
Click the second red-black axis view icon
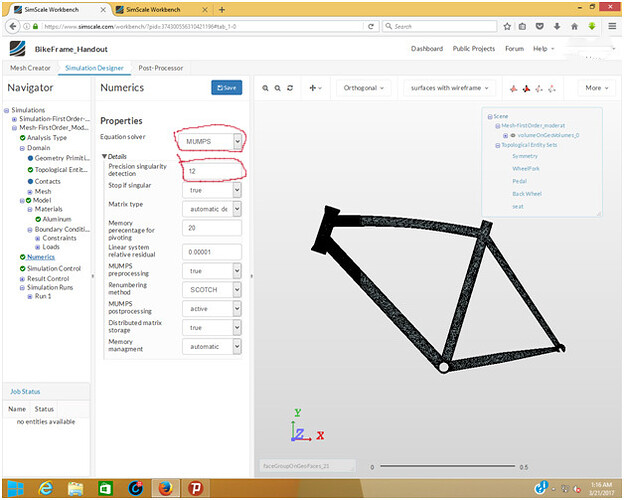(x=526, y=88)
